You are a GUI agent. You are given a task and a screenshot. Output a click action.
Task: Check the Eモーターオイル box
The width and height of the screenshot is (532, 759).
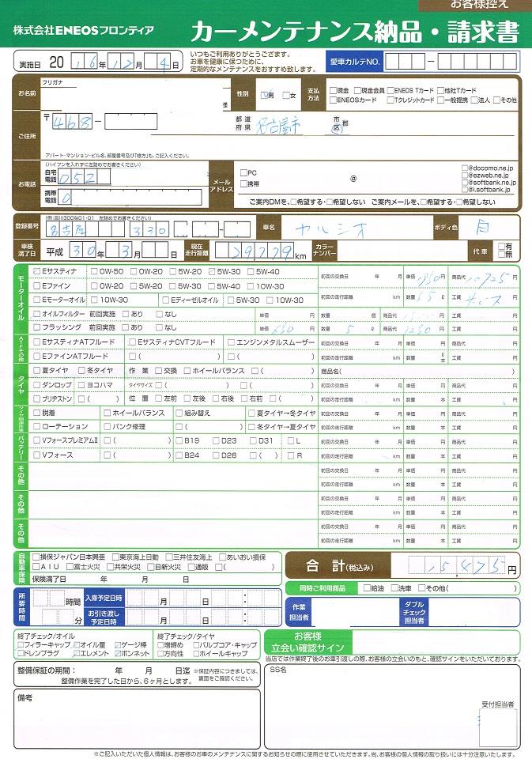click(x=37, y=300)
